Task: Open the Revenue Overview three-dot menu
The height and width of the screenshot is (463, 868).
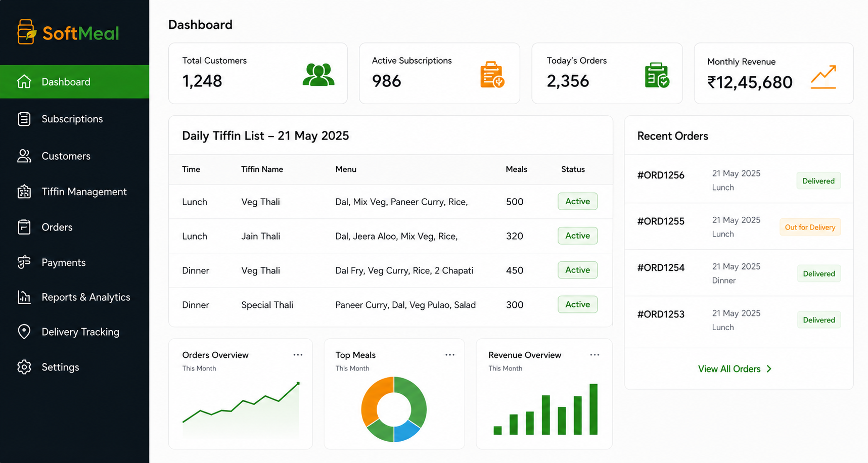Action: point(595,355)
